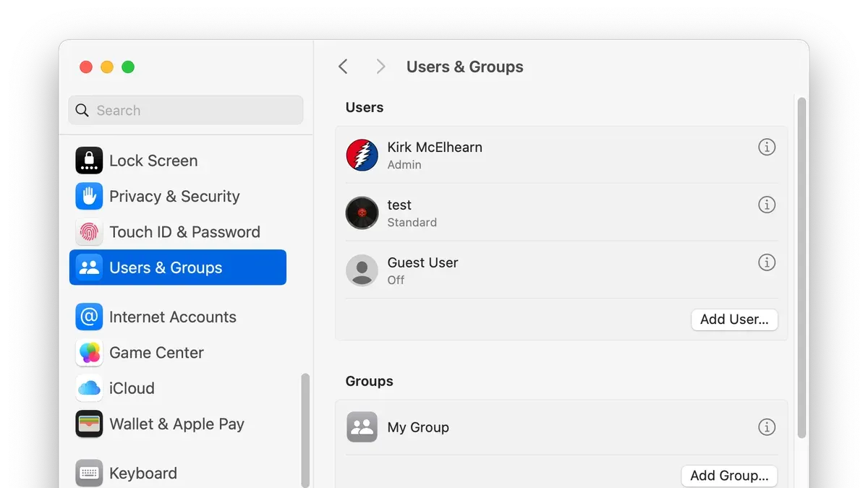Select Game Center in the sidebar
This screenshot has width=868, height=488.
pos(178,353)
